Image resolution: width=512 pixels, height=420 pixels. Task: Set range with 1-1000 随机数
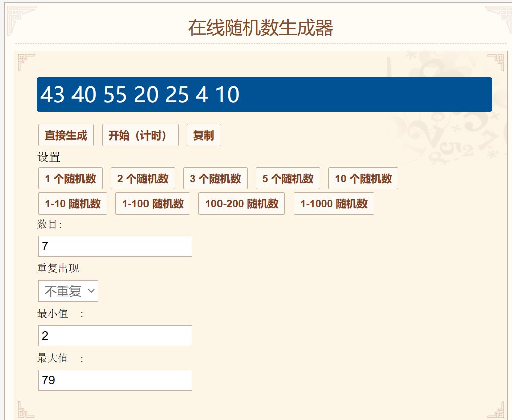(334, 203)
